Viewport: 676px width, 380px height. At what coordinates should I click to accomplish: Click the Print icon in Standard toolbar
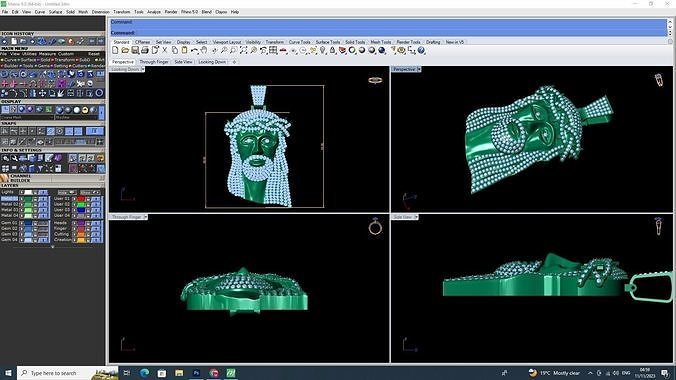(x=145, y=50)
